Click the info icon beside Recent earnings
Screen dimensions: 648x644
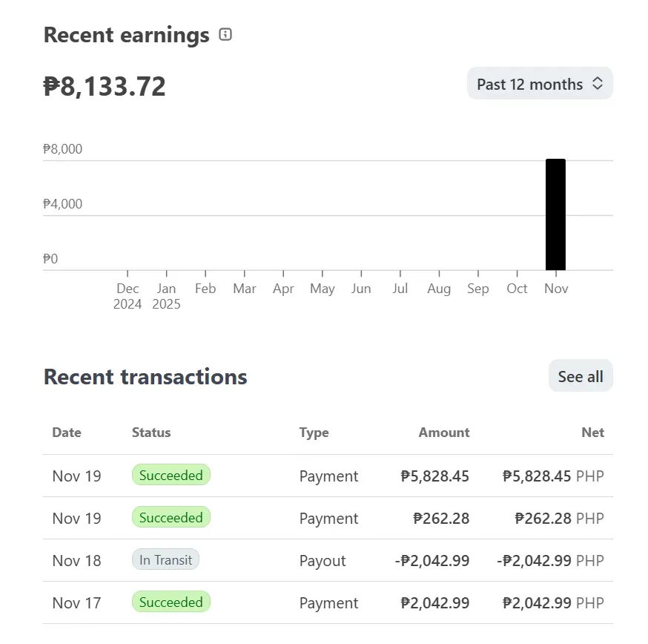pos(225,34)
